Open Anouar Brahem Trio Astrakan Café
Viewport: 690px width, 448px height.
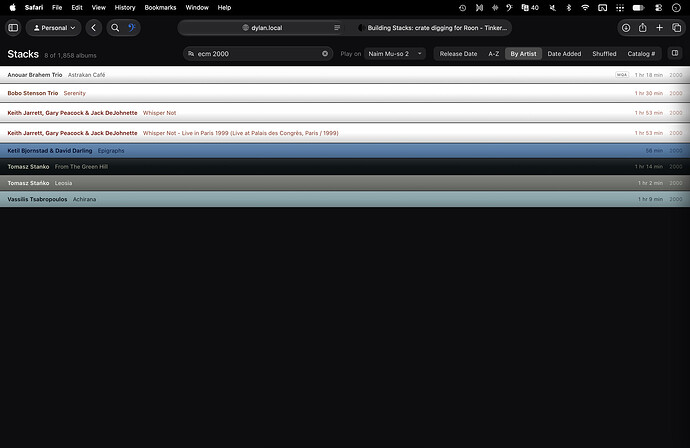pos(345,75)
